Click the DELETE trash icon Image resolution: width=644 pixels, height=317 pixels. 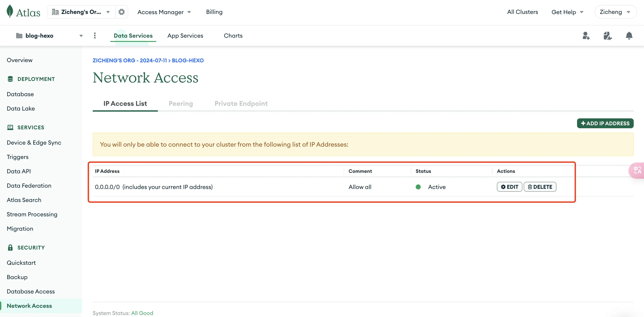530,187
